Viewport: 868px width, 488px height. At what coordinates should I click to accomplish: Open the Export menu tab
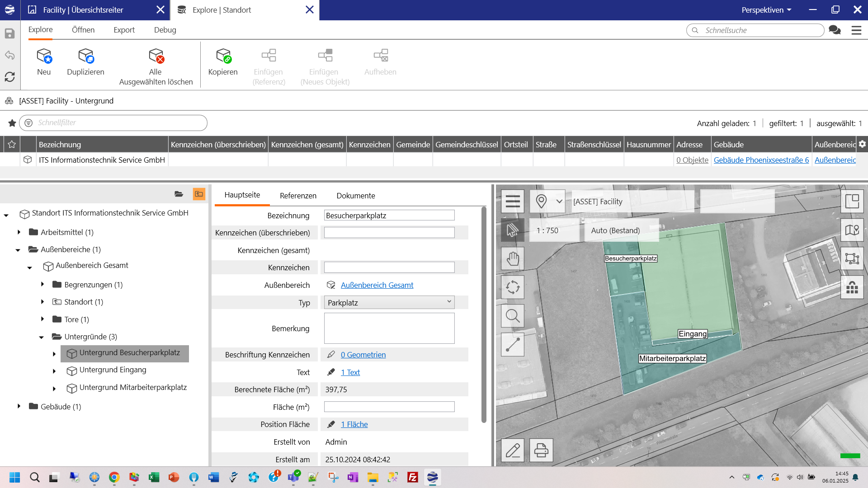[x=124, y=30]
